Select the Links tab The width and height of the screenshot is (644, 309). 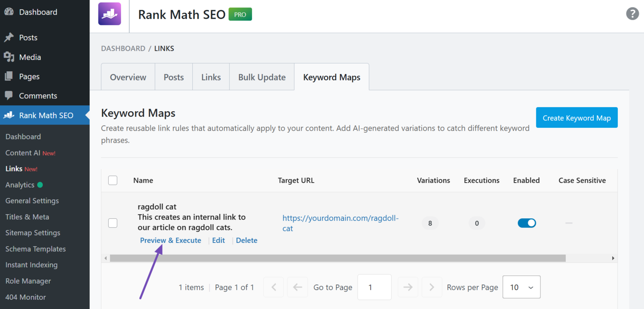211,77
